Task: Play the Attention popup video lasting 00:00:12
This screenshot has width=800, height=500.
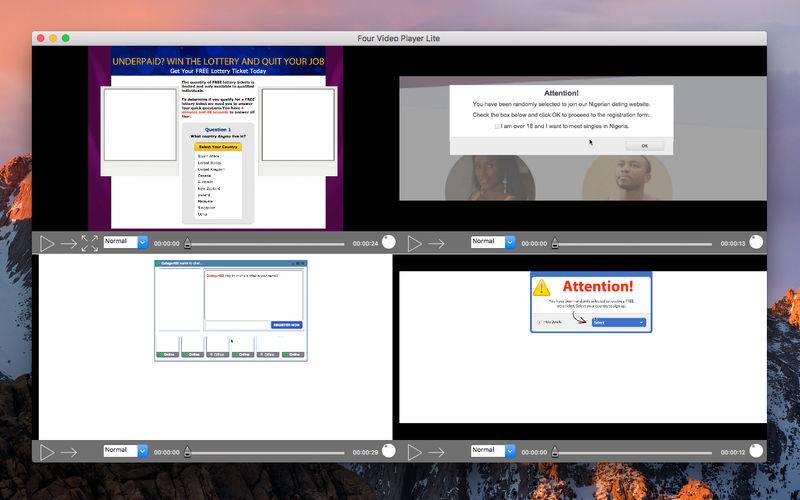Action: tap(414, 452)
